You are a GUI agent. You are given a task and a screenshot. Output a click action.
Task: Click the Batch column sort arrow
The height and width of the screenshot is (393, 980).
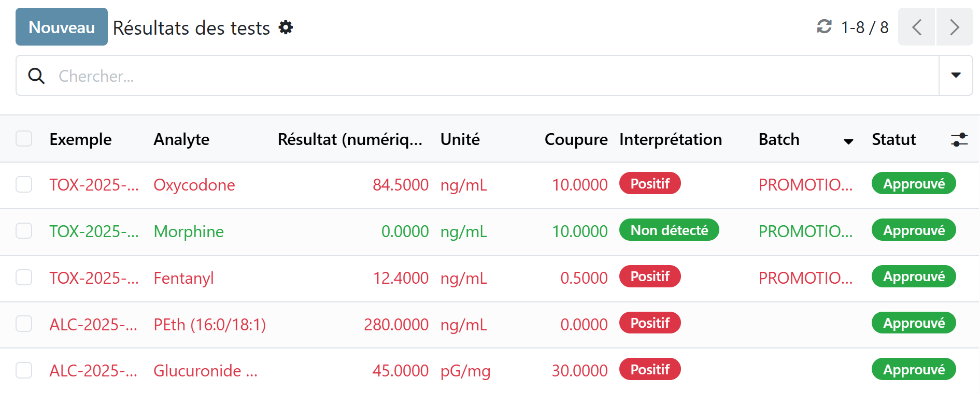pyautogui.click(x=848, y=141)
